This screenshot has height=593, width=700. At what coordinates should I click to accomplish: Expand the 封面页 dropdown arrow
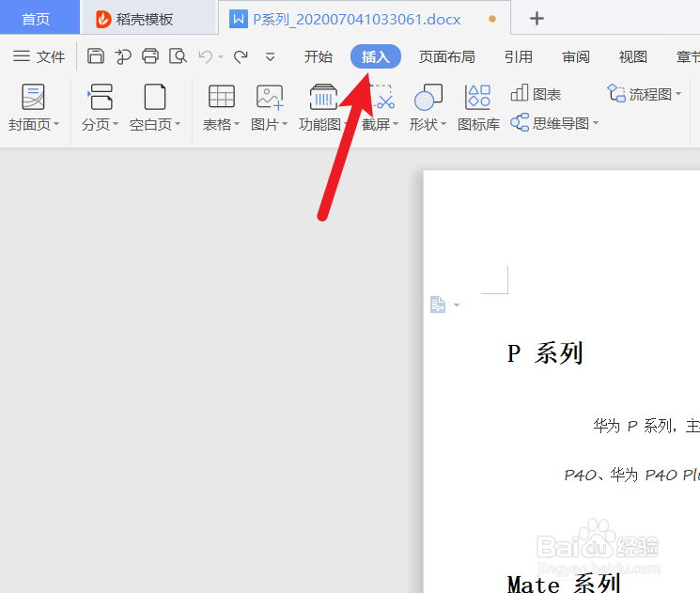click(56, 124)
